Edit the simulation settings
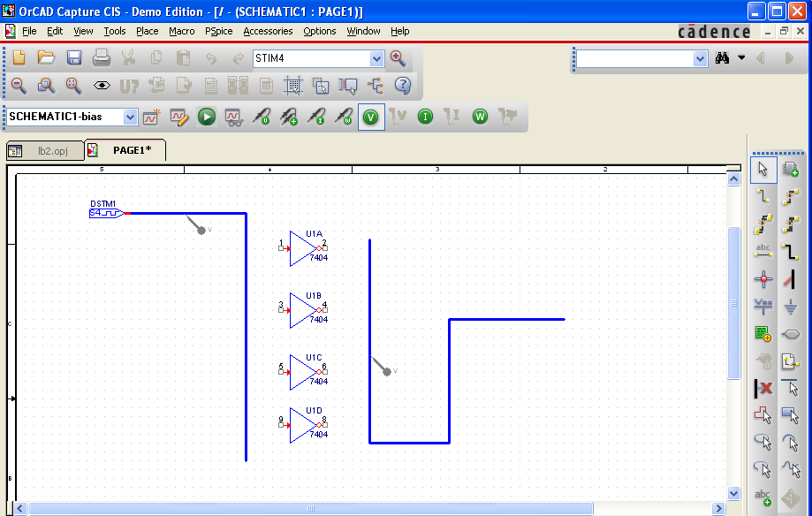Viewport: 812px width, 516px height. [x=179, y=118]
